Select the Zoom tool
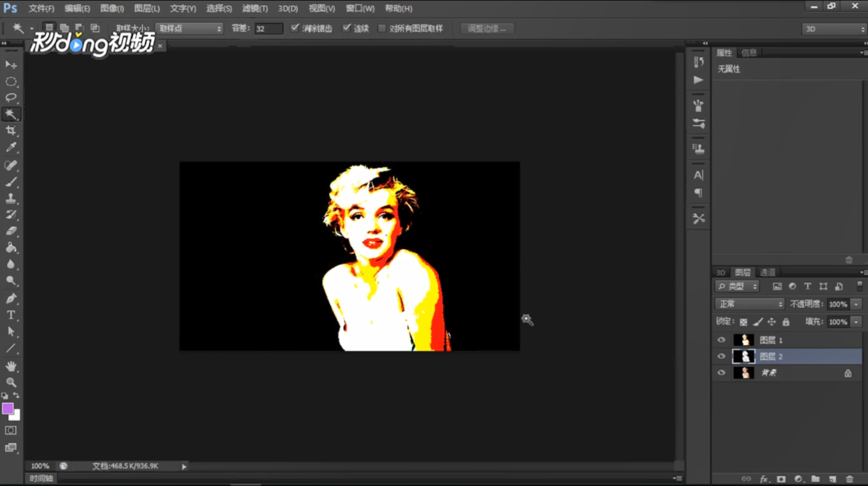 click(x=11, y=382)
